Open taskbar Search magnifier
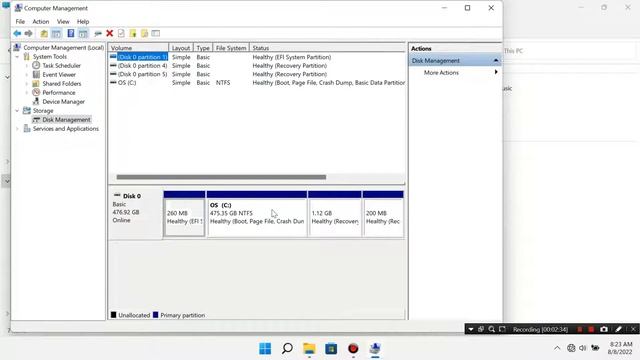Viewport: 640px width, 360px height. [287, 349]
